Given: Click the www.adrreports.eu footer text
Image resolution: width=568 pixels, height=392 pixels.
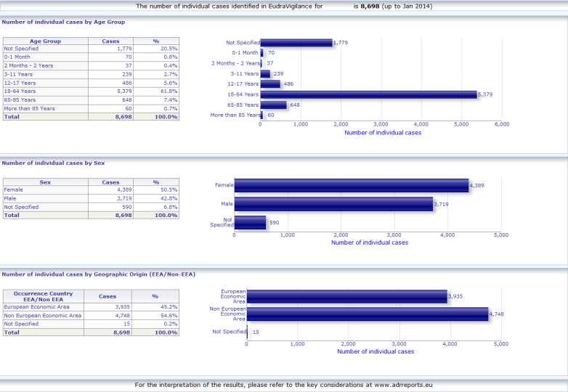Looking at the screenshot, I should [403, 385].
